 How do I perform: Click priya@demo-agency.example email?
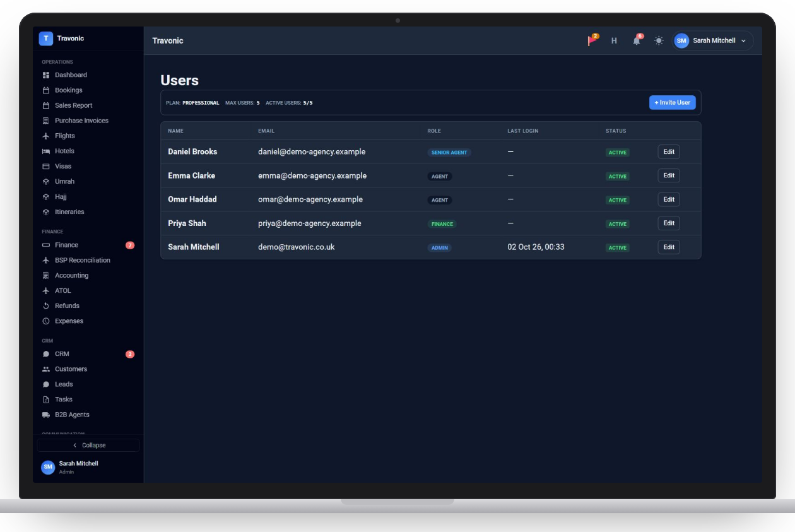pyautogui.click(x=310, y=223)
